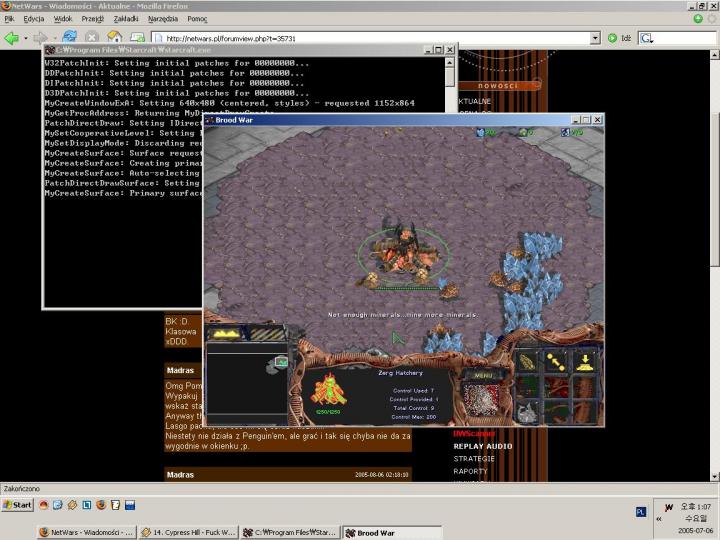This screenshot has width=720, height=540.
Task: Go to Firefox Home page icon
Action: pos(114,37)
